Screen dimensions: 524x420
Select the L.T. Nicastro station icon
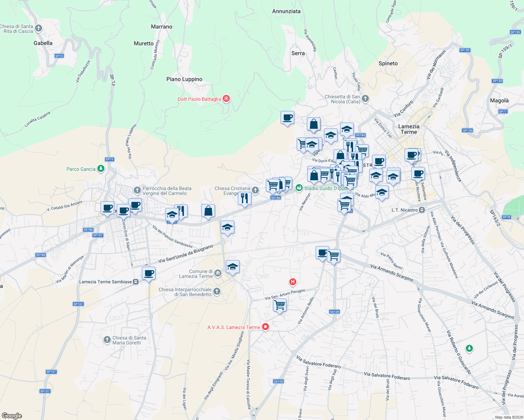coord(422,210)
